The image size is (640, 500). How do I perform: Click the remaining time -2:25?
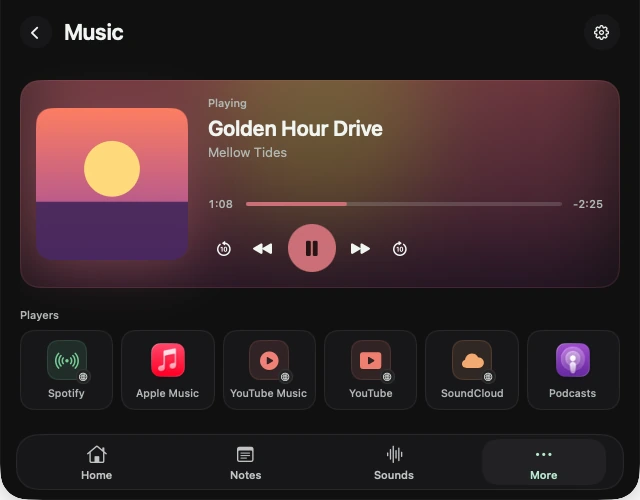(588, 204)
